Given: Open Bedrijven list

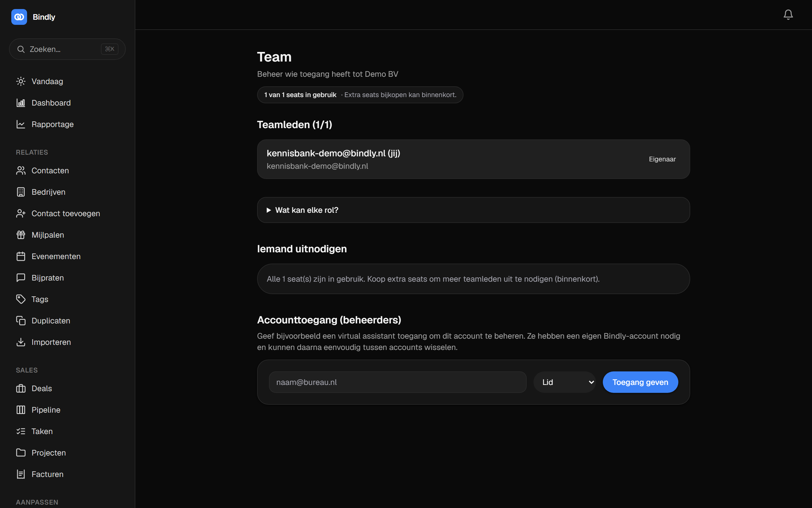Looking at the screenshot, I should click(67, 192).
